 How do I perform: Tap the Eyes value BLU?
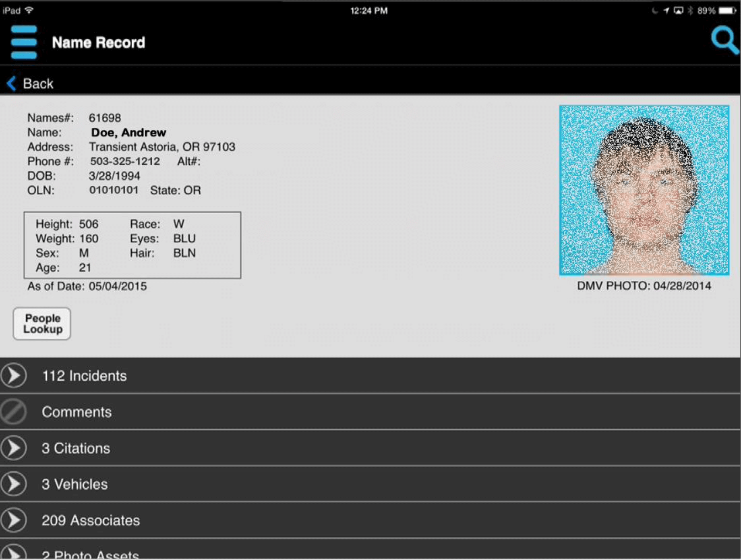click(x=184, y=239)
